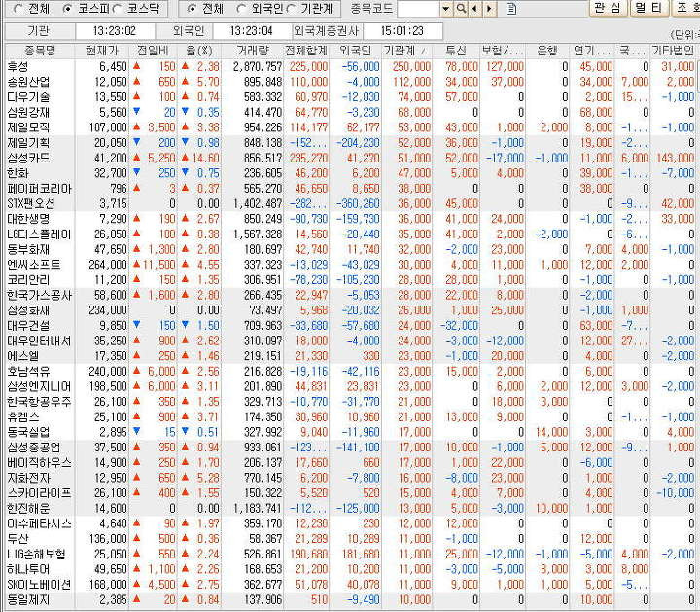Click the 기타법인 column header

pos(673,51)
